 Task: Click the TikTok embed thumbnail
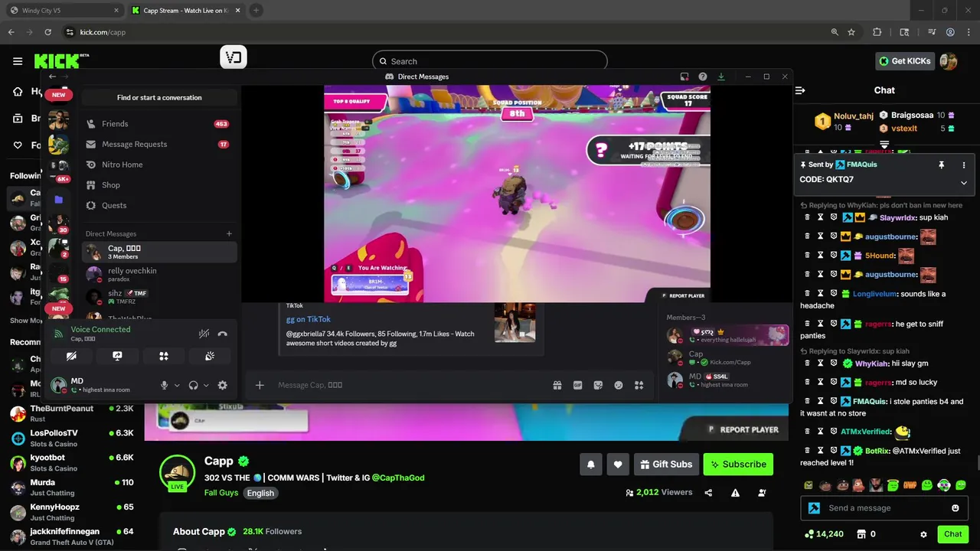coord(514,322)
